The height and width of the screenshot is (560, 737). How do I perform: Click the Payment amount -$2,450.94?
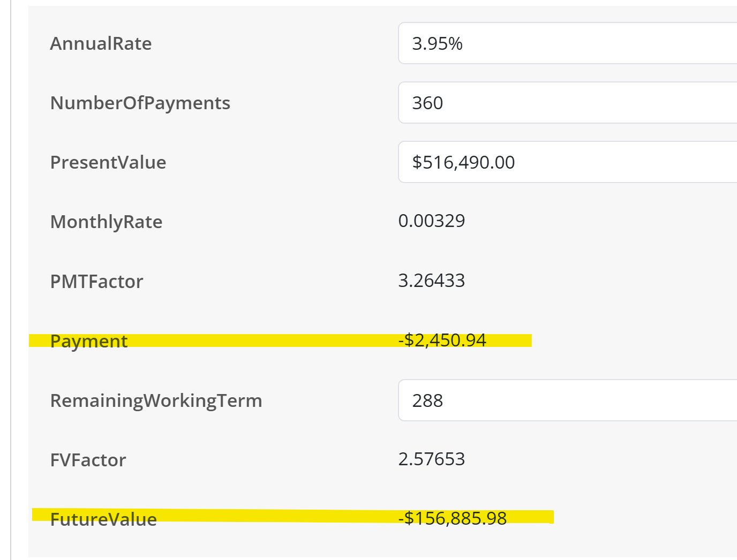coord(442,340)
